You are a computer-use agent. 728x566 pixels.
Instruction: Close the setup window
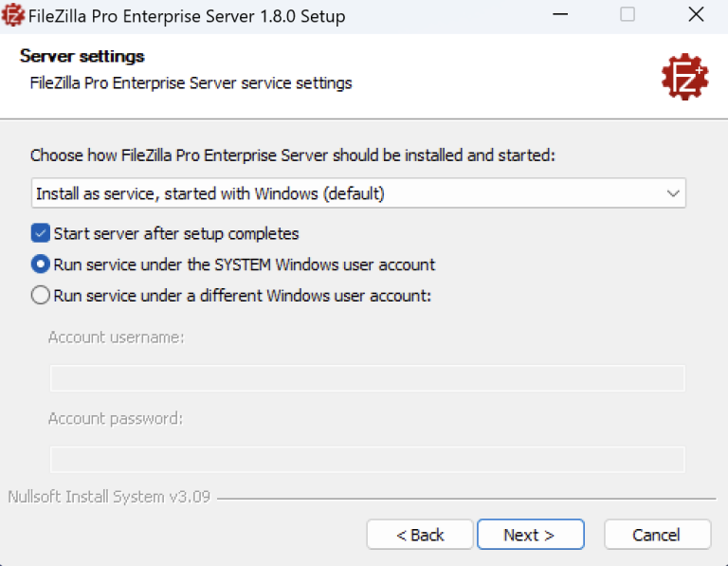(696, 14)
